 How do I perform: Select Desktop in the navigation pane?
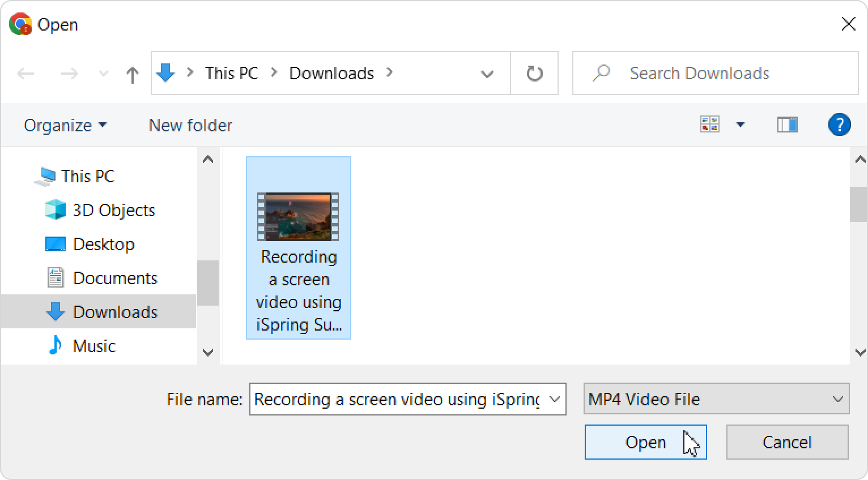(104, 244)
